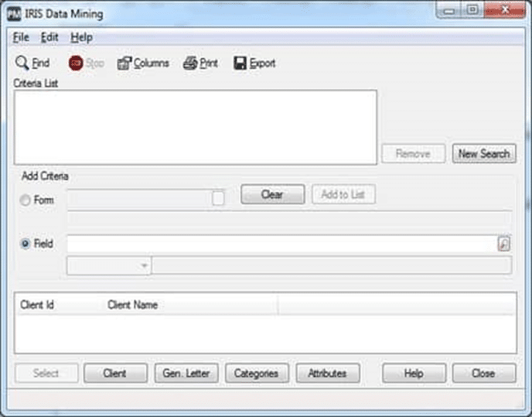Screen dimensions: 532x417
Task: Click the Remove button
Action: [x=413, y=154]
